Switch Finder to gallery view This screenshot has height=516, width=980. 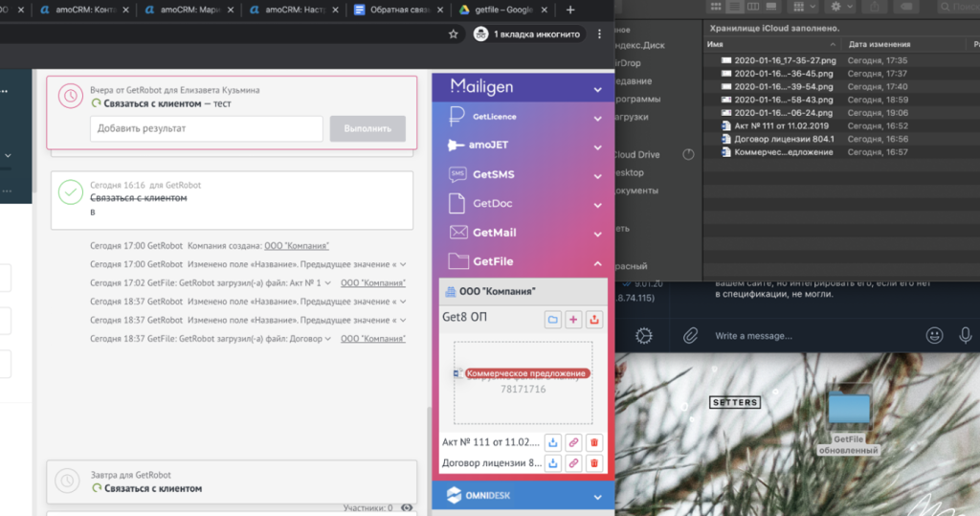pos(771,7)
